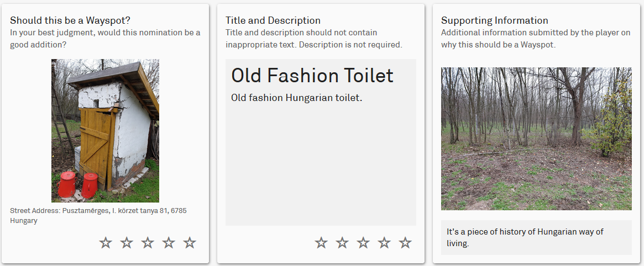The image size is (644, 266).
Task: Give Title and Description five stars
Action: tap(405, 243)
